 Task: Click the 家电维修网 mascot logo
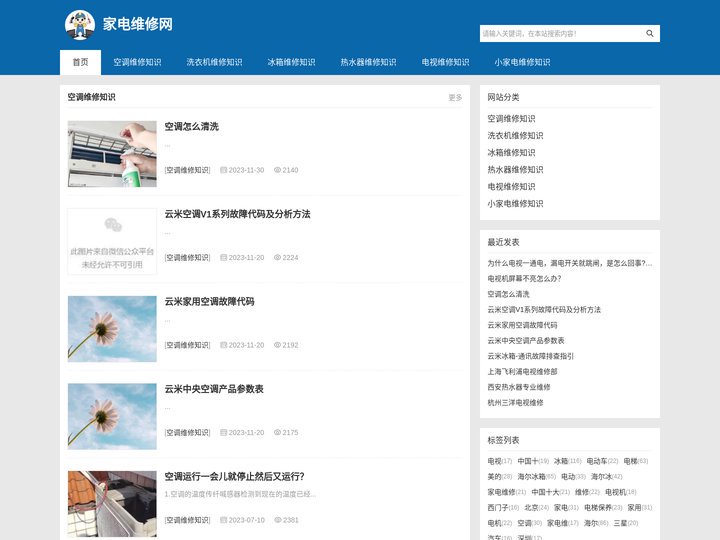click(80, 25)
